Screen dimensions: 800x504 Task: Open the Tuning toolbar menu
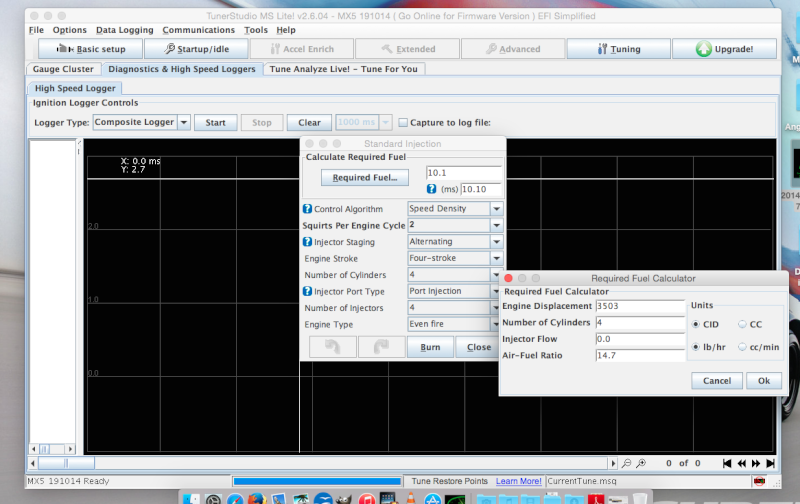point(619,49)
